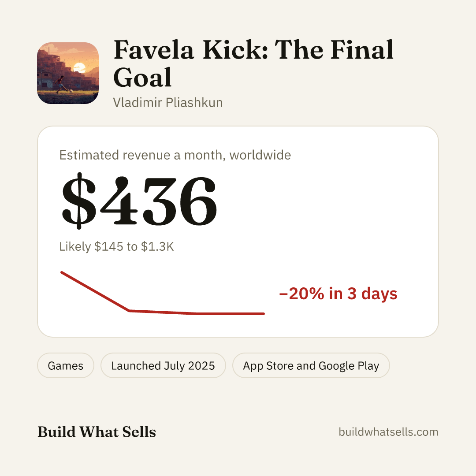Click App Store and Google Play tag
The width and height of the screenshot is (476, 476).
tap(311, 365)
